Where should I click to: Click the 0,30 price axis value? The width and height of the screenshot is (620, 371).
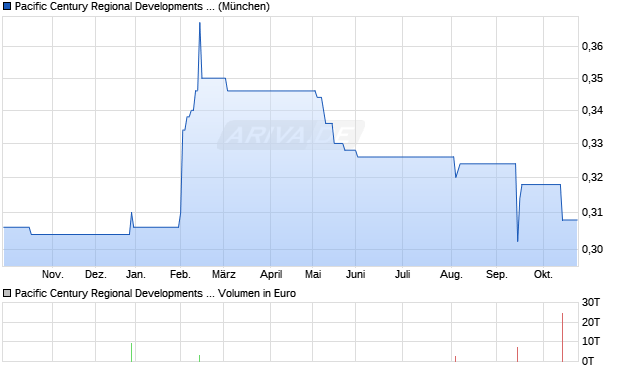coord(592,249)
